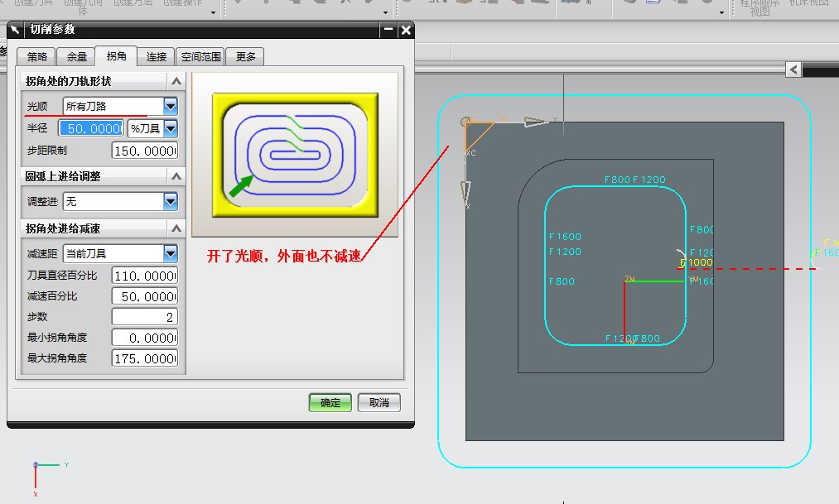The image size is (839, 504).
Task: Click the 拐角处的刀轨形状 section title
Action: point(68,81)
